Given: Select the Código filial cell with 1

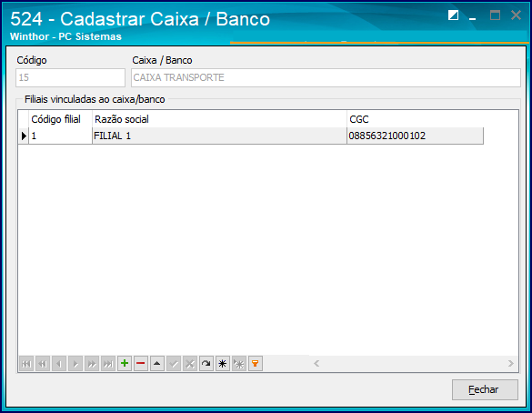Looking at the screenshot, I should tap(60, 136).
